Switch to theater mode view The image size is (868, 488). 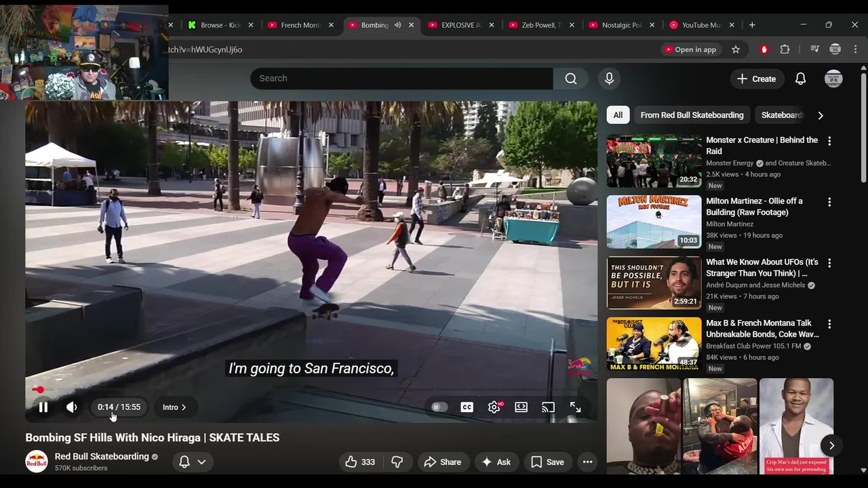tap(521, 407)
